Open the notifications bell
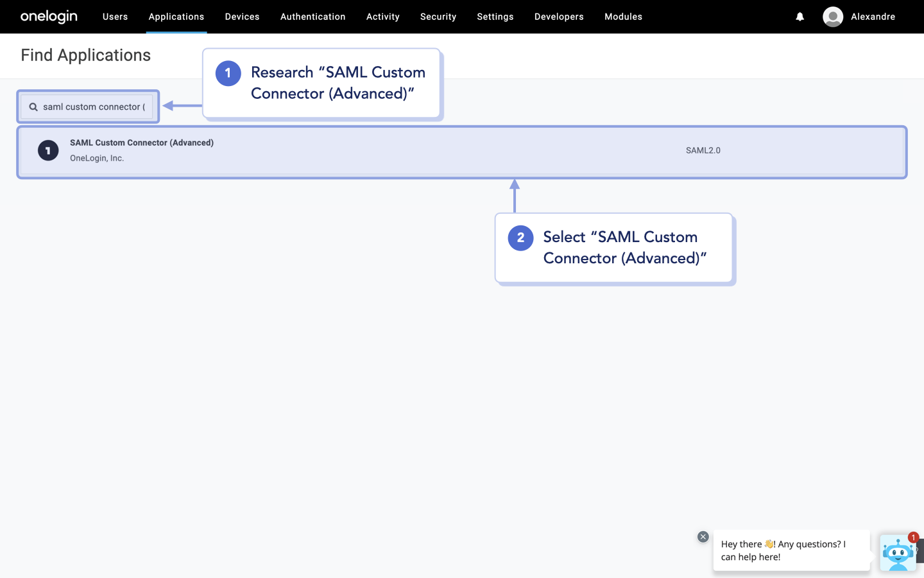Viewport: 924px width, 578px height. pyautogui.click(x=800, y=17)
